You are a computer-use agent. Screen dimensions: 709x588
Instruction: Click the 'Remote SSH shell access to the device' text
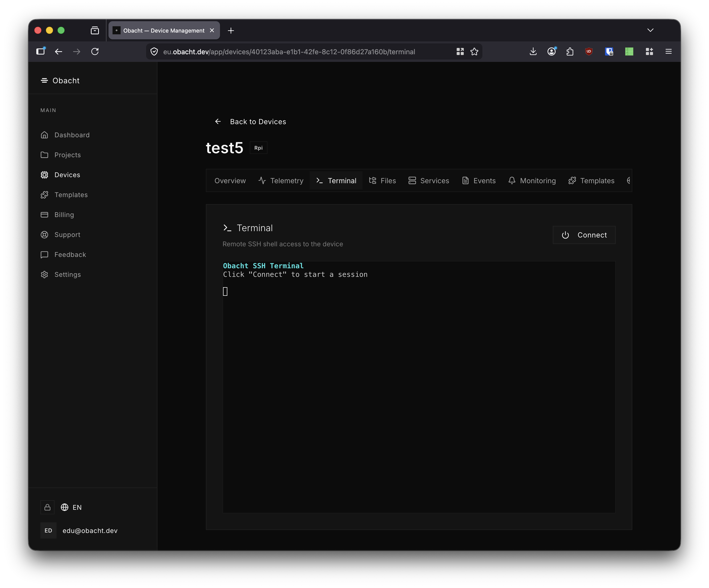coord(283,244)
